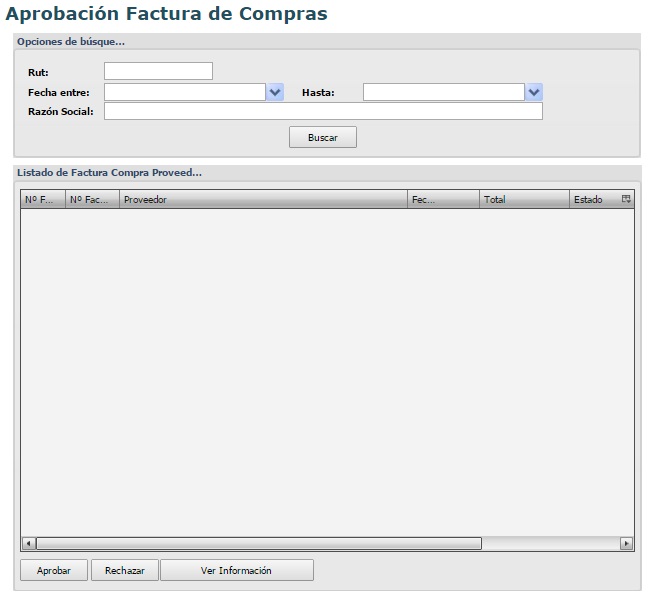Click the Razón Social label
The height and width of the screenshot is (604, 654).
[x=61, y=112]
